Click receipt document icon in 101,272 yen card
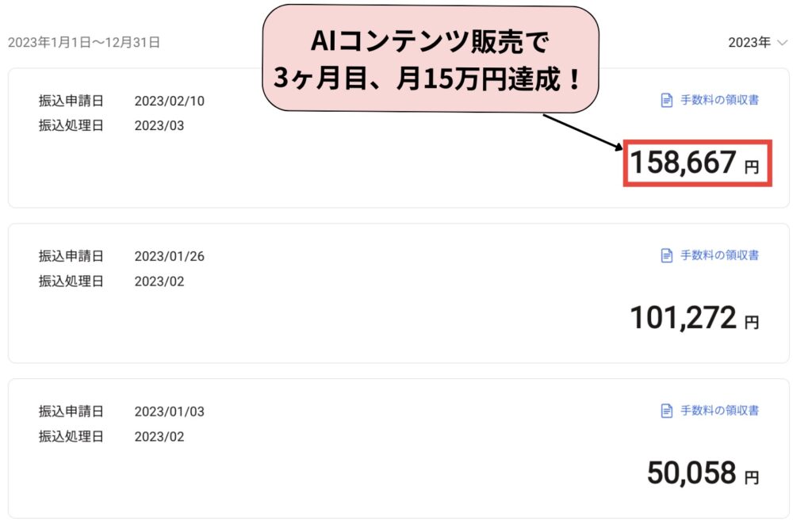The width and height of the screenshot is (812, 532). (x=667, y=255)
